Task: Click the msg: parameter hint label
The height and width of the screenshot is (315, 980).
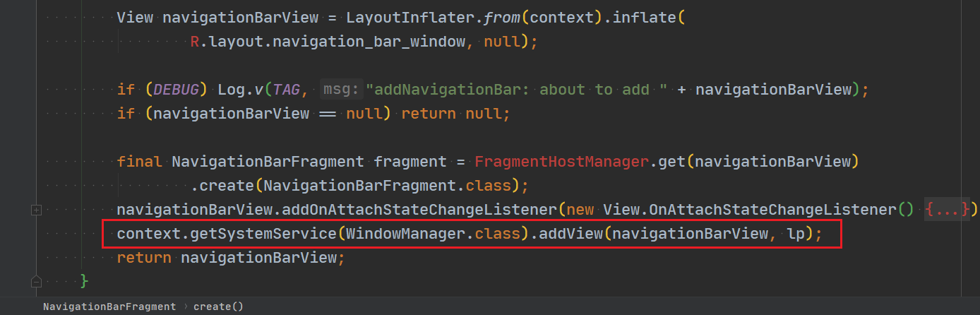Action: [x=341, y=90]
